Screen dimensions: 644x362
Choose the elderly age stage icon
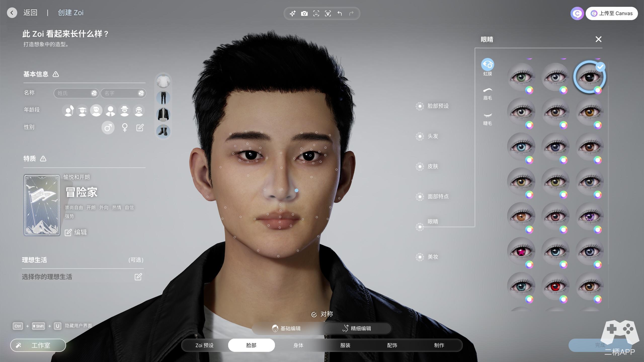click(x=139, y=111)
